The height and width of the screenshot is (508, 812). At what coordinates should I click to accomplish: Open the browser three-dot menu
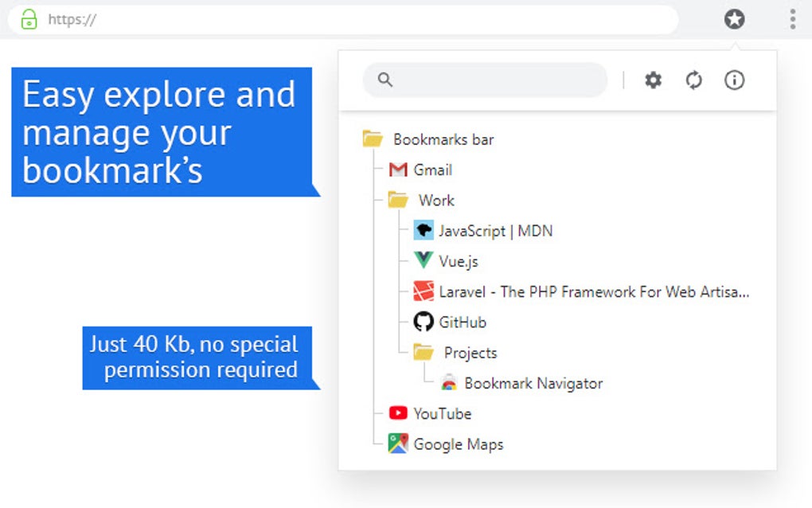(x=792, y=19)
